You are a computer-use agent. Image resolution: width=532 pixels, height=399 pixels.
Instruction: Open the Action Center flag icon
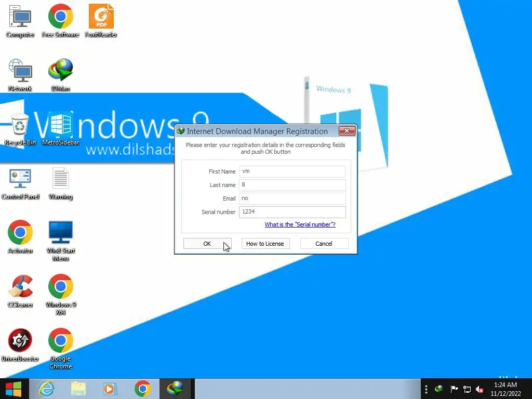pyautogui.click(x=454, y=389)
